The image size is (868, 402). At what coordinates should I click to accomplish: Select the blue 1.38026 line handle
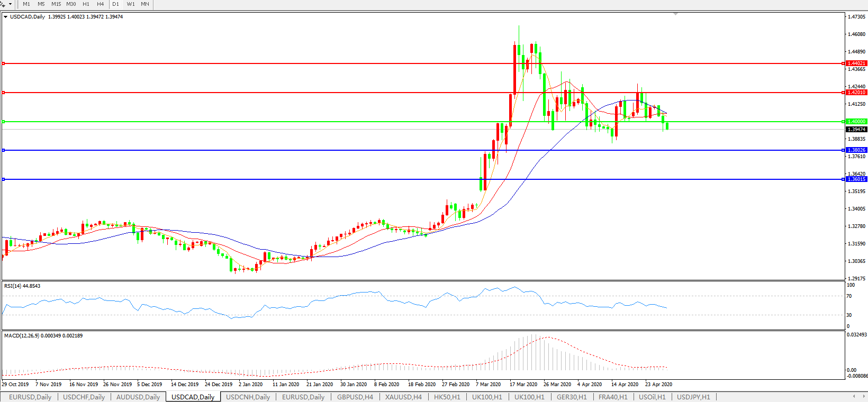click(4, 150)
